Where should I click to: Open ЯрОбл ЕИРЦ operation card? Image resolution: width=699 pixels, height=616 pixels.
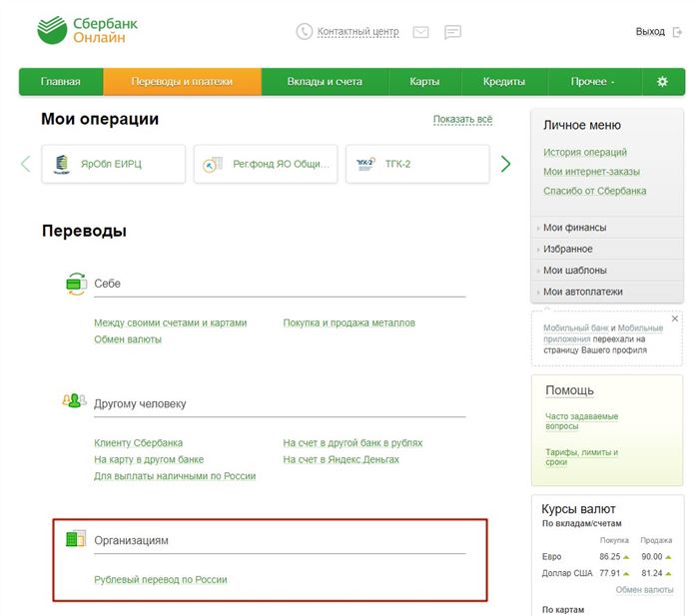pos(113,164)
